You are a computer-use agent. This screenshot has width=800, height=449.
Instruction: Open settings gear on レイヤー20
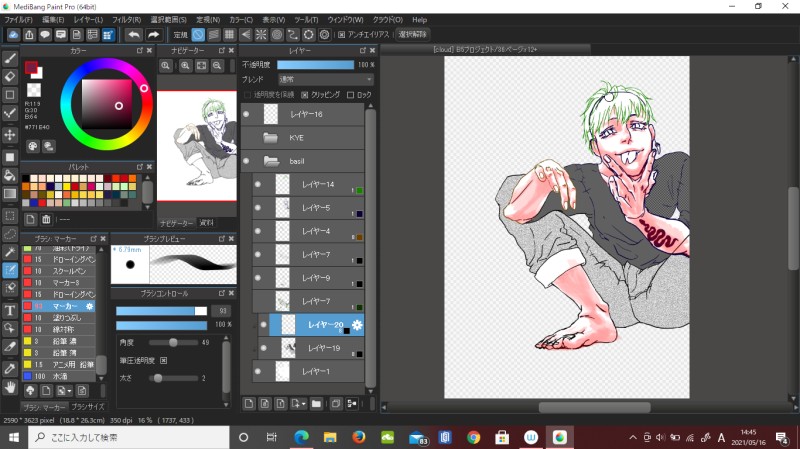point(357,325)
